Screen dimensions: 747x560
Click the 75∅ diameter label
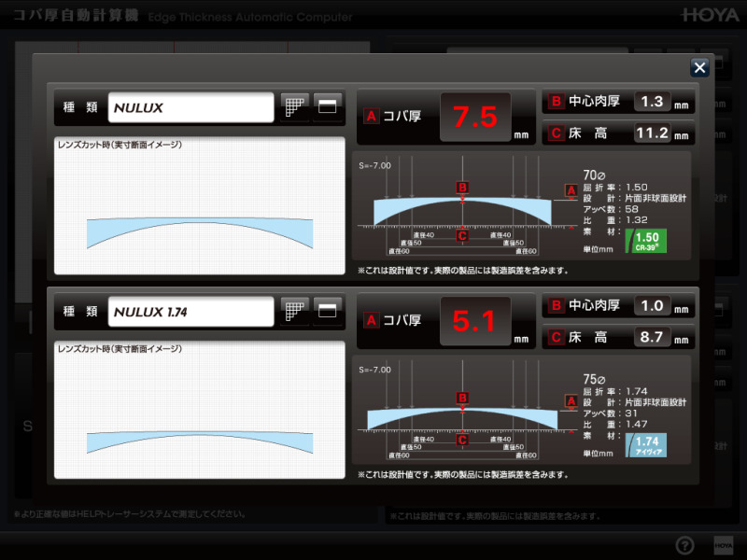pos(594,380)
